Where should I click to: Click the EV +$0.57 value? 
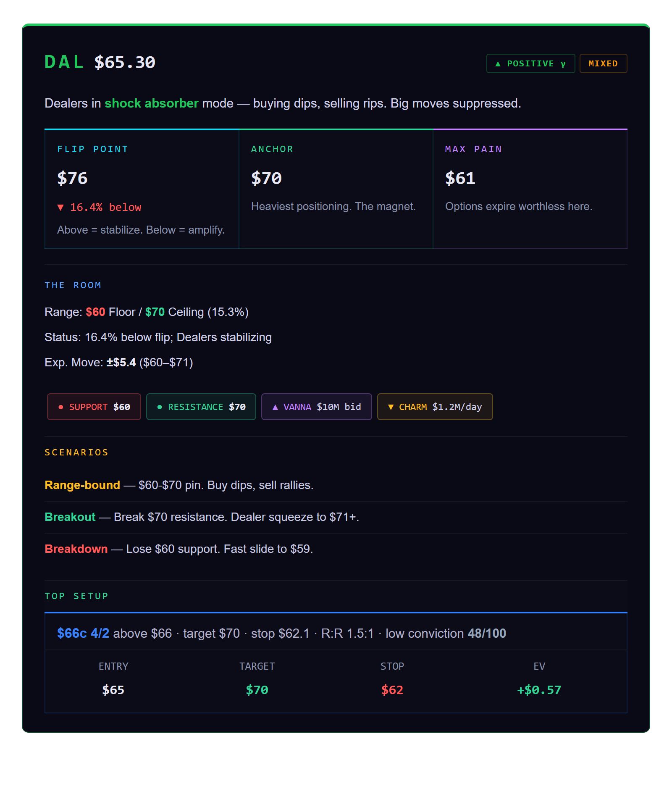[539, 690]
